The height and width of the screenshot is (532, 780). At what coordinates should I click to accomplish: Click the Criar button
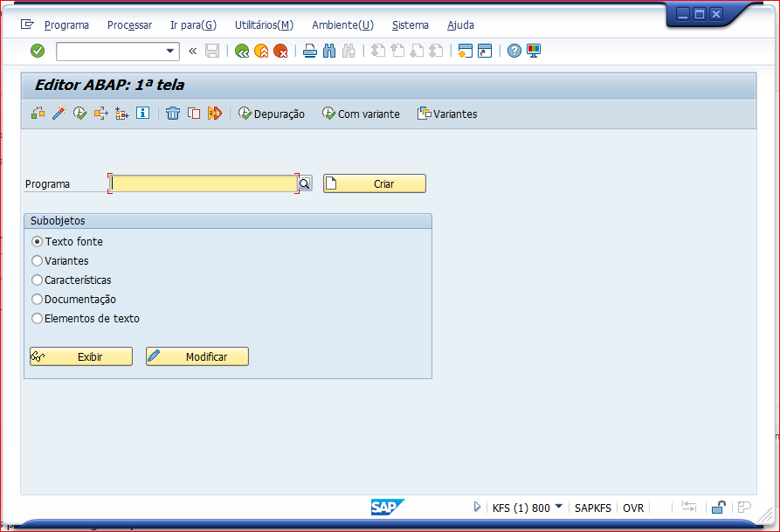pos(375,183)
